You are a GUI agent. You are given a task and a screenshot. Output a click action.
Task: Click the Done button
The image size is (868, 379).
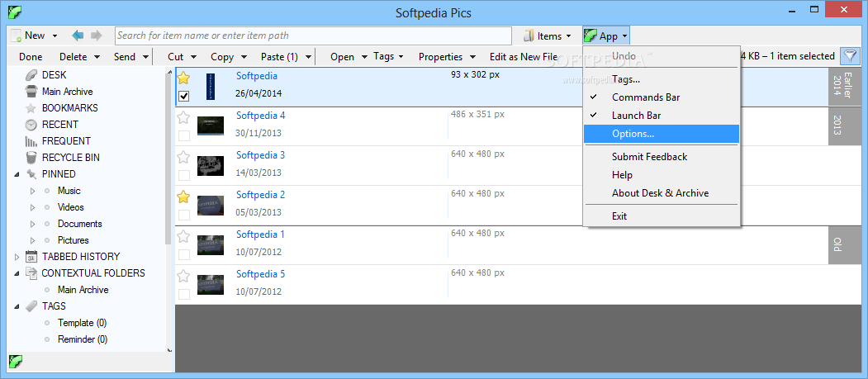[x=31, y=56]
